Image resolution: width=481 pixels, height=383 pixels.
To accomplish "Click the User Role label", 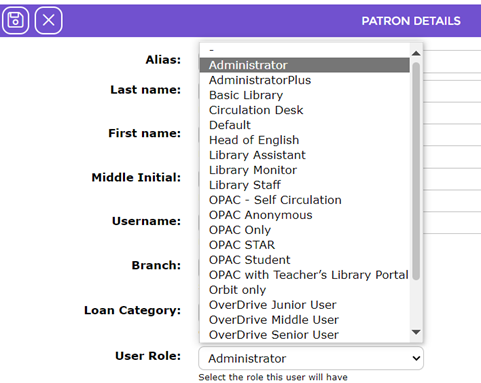I will click(x=148, y=356).
